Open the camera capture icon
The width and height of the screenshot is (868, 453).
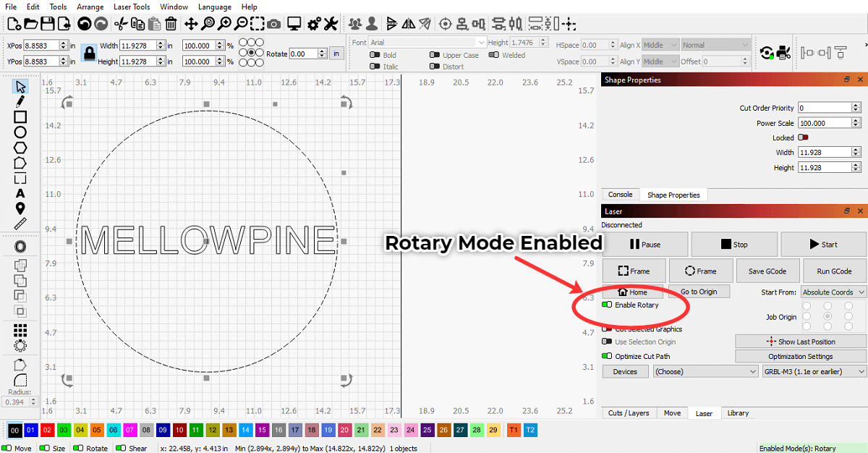274,24
